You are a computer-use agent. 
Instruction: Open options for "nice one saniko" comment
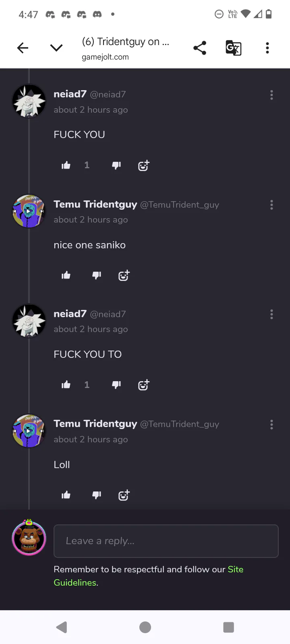(x=271, y=205)
